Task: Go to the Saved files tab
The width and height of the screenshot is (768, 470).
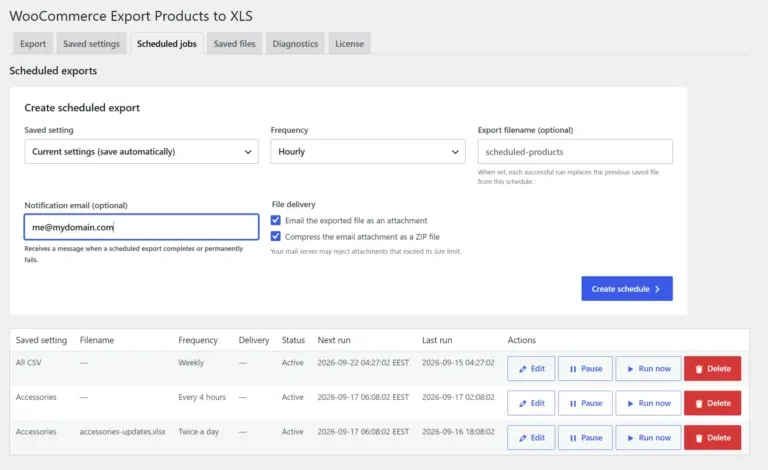Action: coord(235,44)
